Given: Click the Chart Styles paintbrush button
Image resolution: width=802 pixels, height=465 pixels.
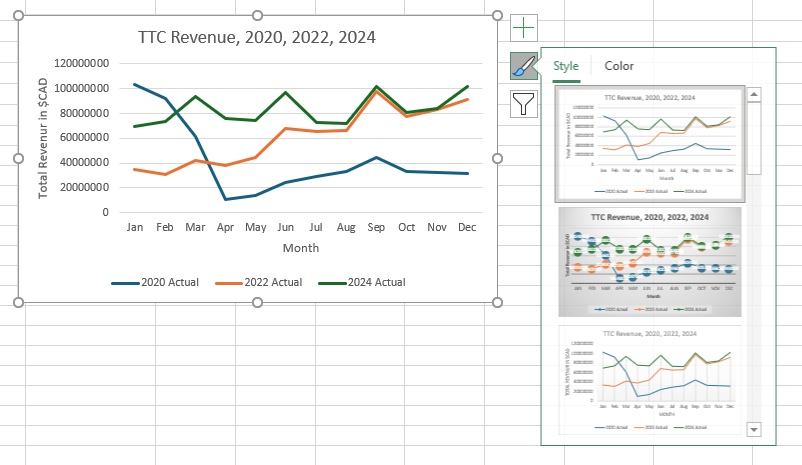Looking at the screenshot, I should click(x=524, y=66).
